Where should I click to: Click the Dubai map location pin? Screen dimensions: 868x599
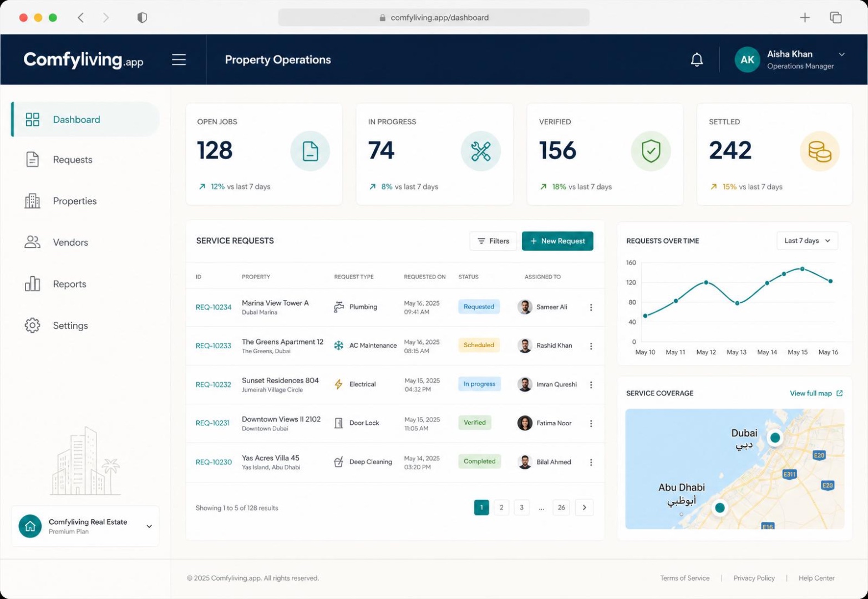[x=775, y=438]
